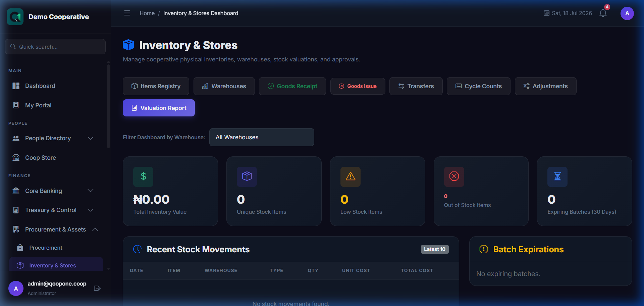The image size is (644, 306).
Task: Toggle the hamburger sidebar menu icon
Action: click(127, 13)
